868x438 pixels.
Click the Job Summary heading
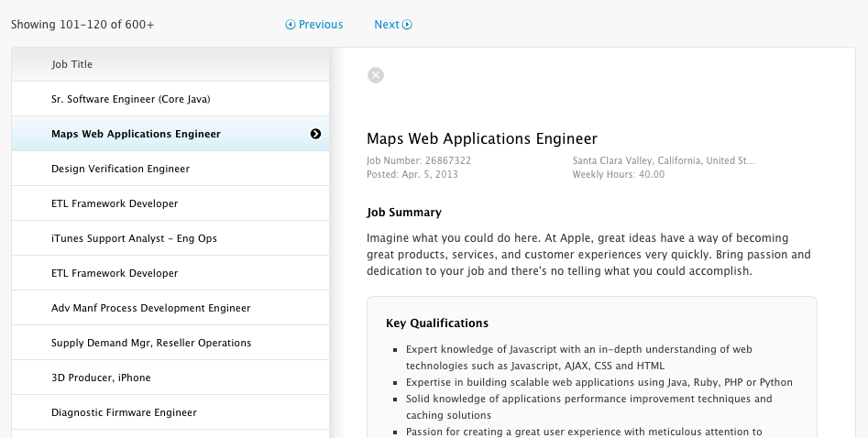click(x=404, y=213)
